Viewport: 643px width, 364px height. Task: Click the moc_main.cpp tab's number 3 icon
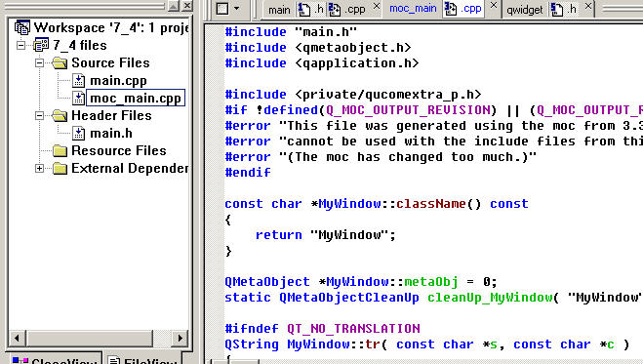pos(451,9)
